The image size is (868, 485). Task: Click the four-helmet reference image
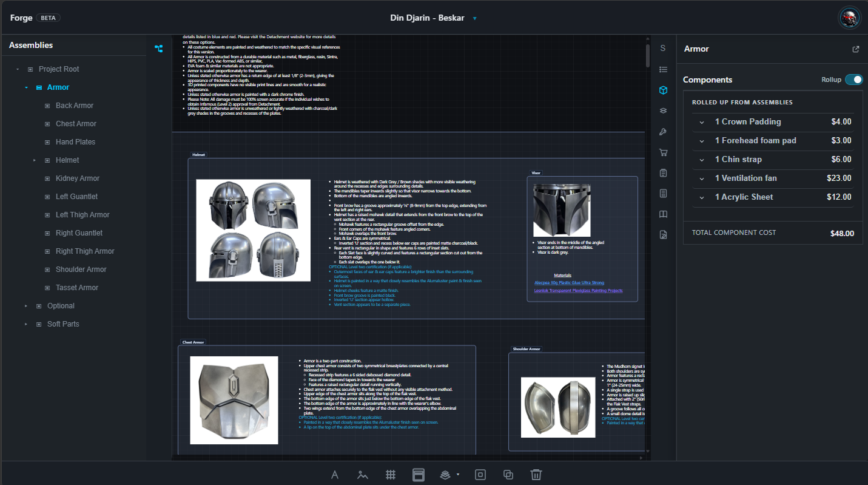(253, 230)
